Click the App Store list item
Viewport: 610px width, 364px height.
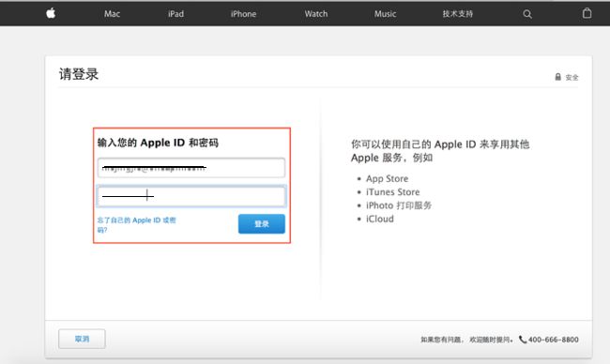pos(387,178)
